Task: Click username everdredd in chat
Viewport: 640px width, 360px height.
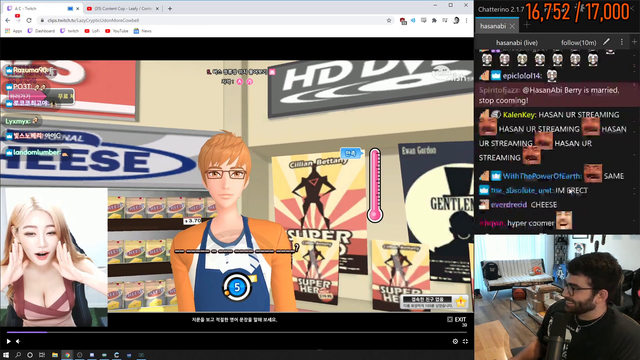Action: [x=509, y=204]
